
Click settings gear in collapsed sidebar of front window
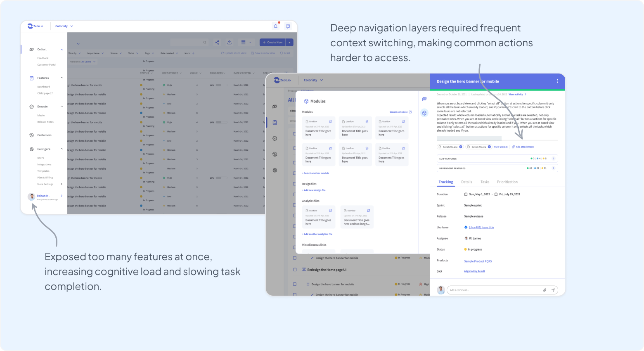275,170
